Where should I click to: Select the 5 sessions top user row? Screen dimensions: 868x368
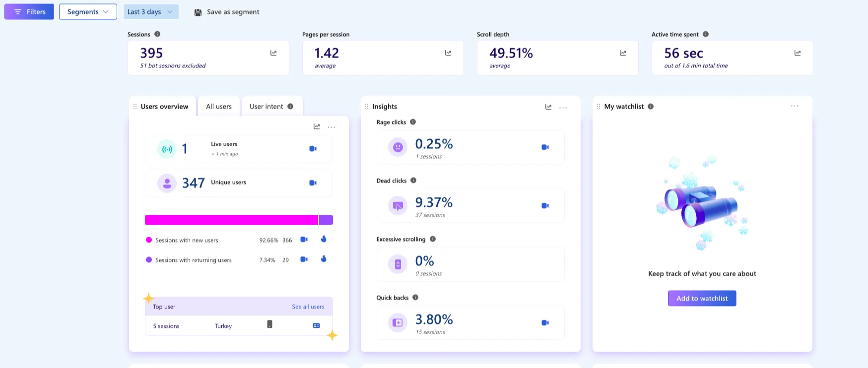239,326
